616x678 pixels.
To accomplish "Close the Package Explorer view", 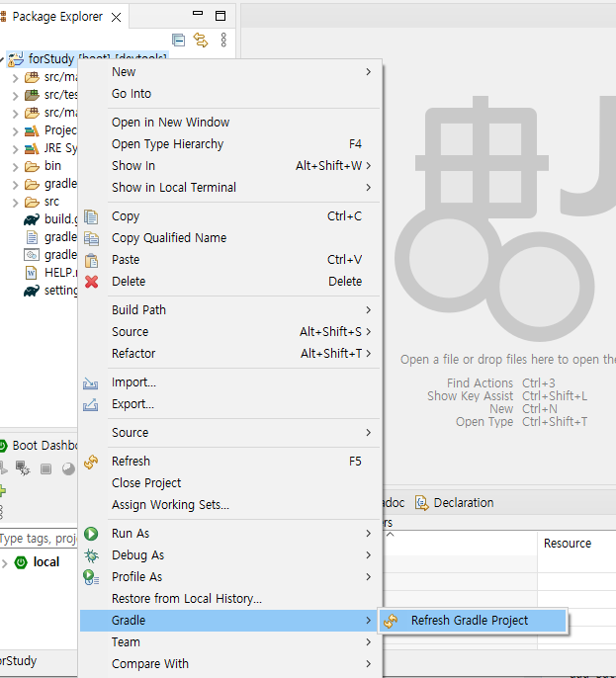I will click(x=116, y=18).
